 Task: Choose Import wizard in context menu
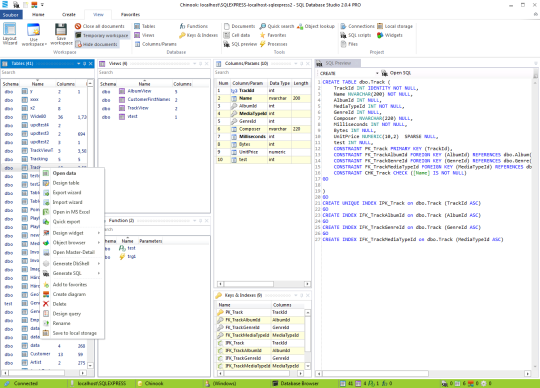click(x=73, y=202)
